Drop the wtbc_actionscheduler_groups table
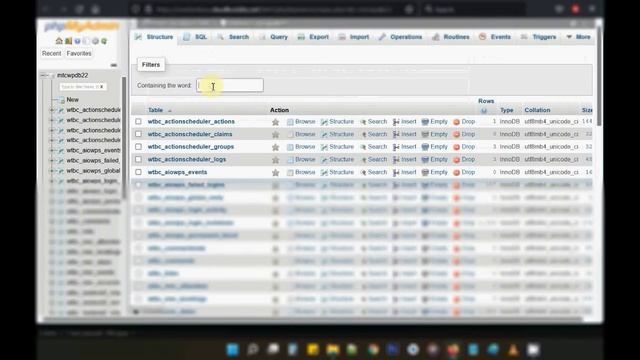 pos(464,147)
